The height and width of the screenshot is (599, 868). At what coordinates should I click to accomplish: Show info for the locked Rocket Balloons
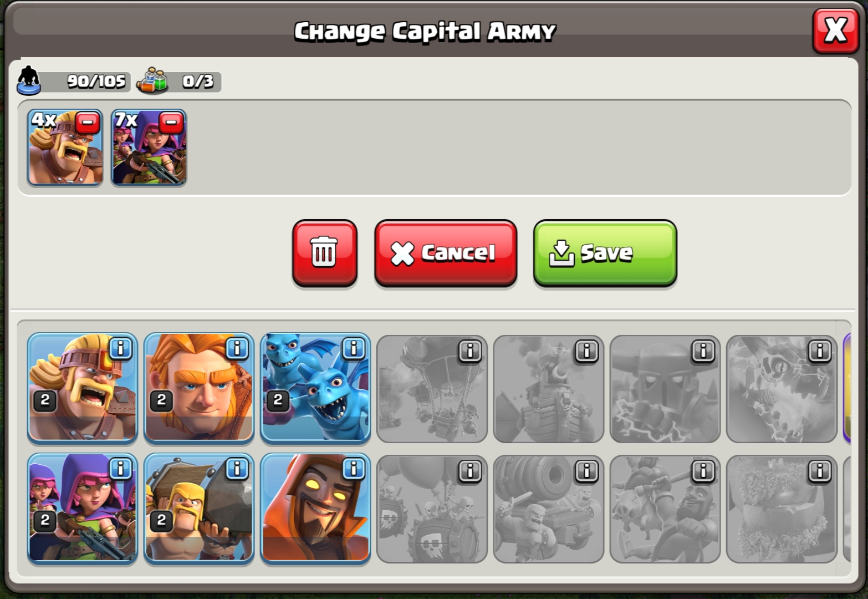470,351
